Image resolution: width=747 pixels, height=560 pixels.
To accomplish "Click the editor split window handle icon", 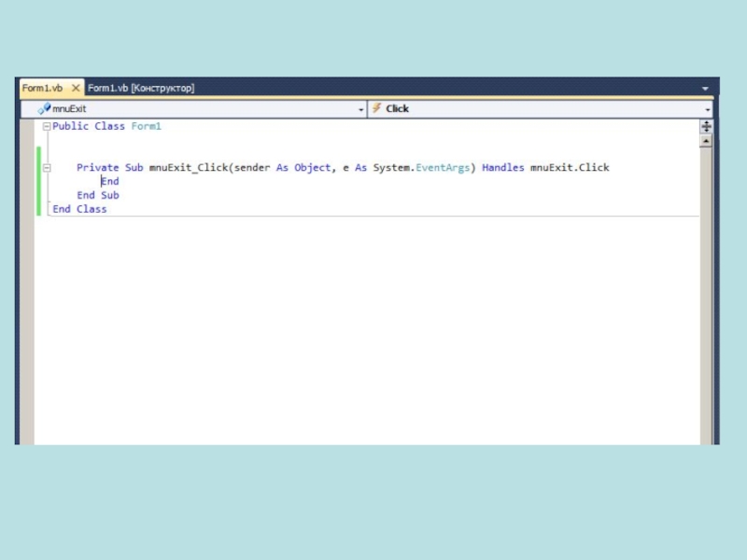I will [706, 126].
